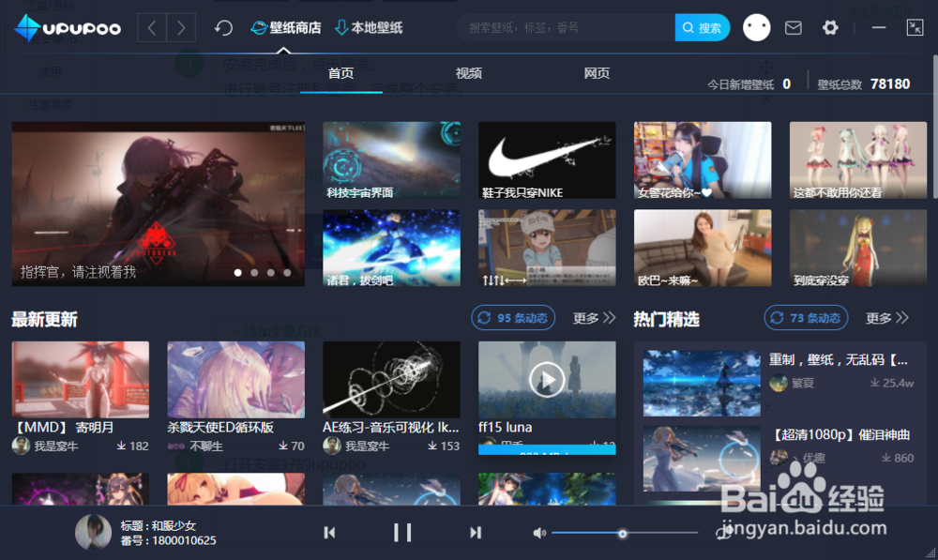Refresh the 73 条动态 hot picks

coord(806,318)
